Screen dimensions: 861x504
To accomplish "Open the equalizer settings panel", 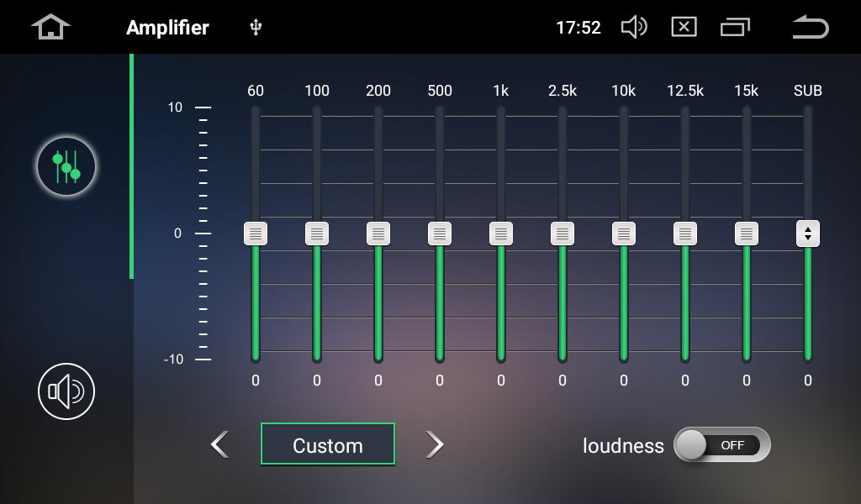I will 66,166.
